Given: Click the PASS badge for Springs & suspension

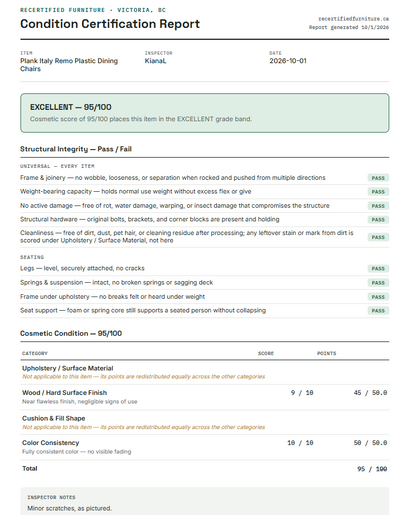Looking at the screenshot, I should (378, 283).
